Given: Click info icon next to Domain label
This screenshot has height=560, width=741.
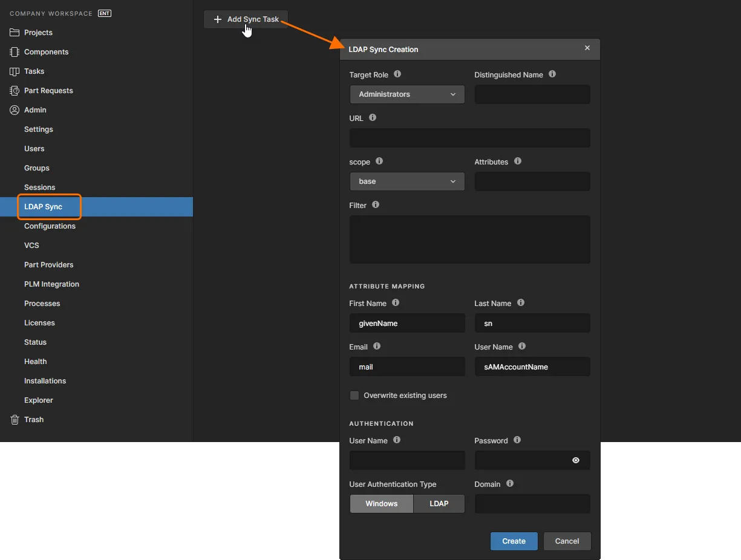Looking at the screenshot, I should coord(510,483).
